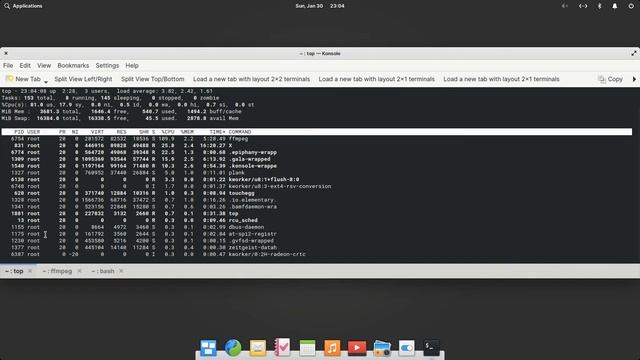Open the Help menu
This screenshot has height=360, width=640.
(132, 66)
